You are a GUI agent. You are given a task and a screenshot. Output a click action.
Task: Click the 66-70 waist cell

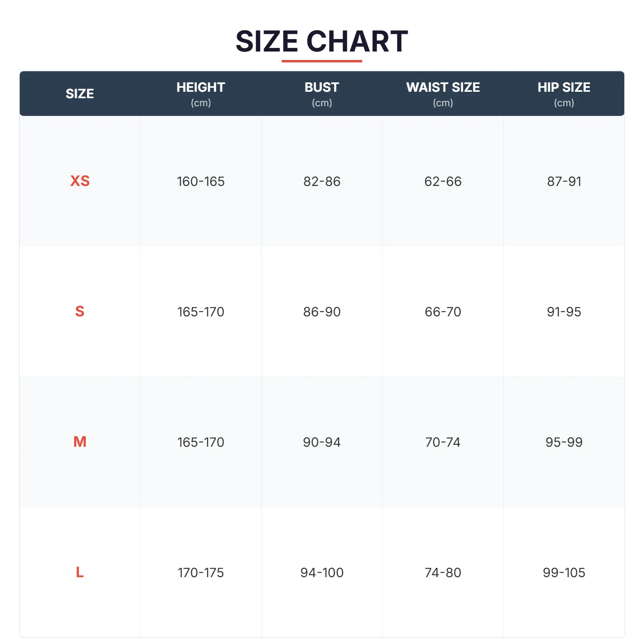coord(443,312)
